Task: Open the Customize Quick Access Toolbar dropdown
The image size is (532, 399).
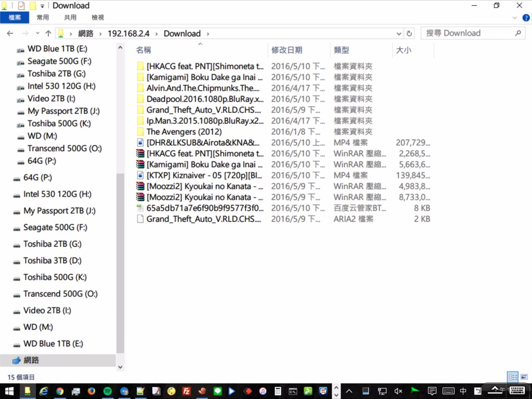Action: (42, 6)
